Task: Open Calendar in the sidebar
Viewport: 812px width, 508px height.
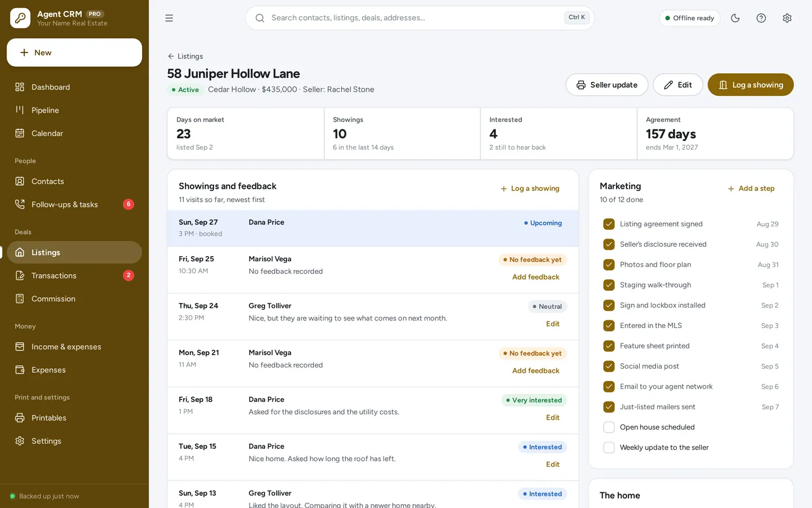Action: (x=74, y=134)
